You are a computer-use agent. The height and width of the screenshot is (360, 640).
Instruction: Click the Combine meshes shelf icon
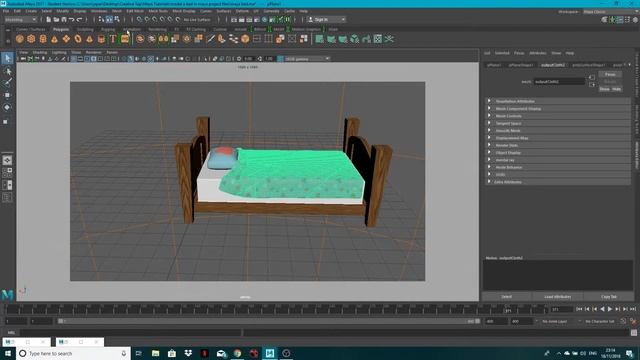pyautogui.click(x=140, y=39)
